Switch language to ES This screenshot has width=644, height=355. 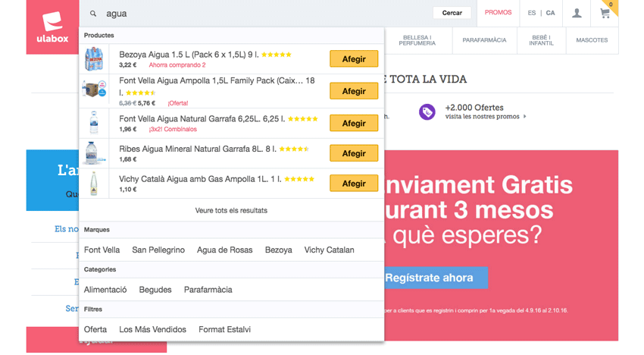pyautogui.click(x=531, y=13)
